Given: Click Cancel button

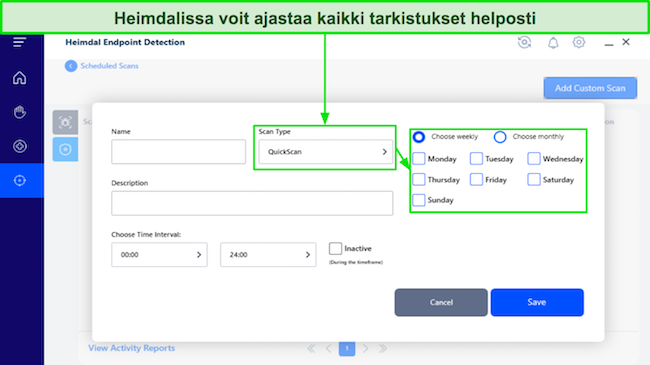Looking at the screenshot, I should (x=441, y=302).
